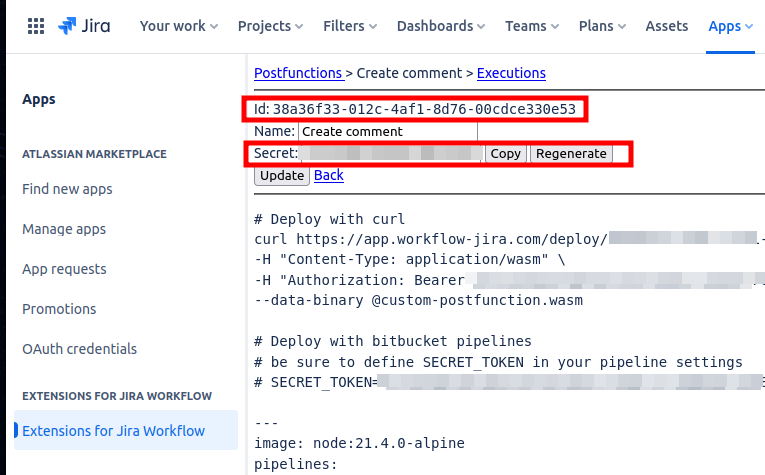Screen dimensions: 765x475
Task: Expand the Teams dropdown
Action: pos(538,26)
